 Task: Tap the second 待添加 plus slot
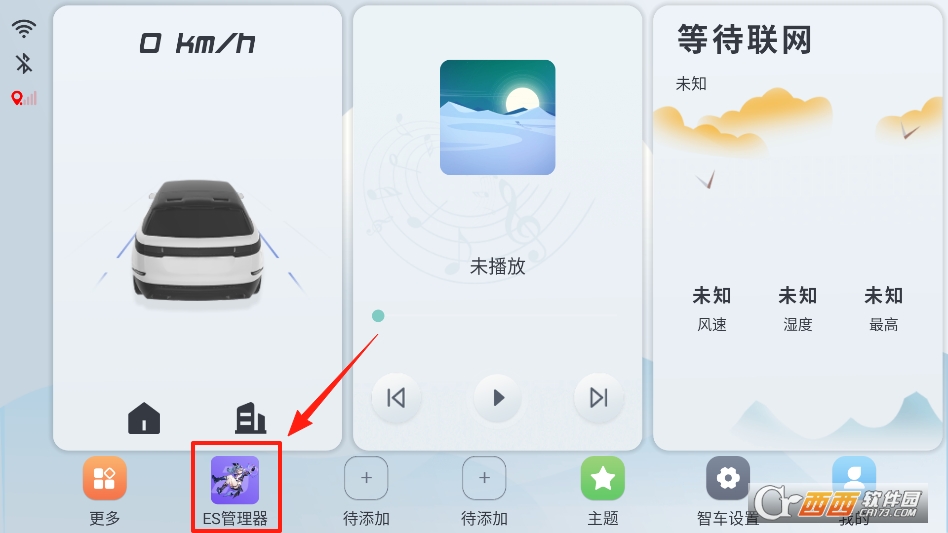484,478
